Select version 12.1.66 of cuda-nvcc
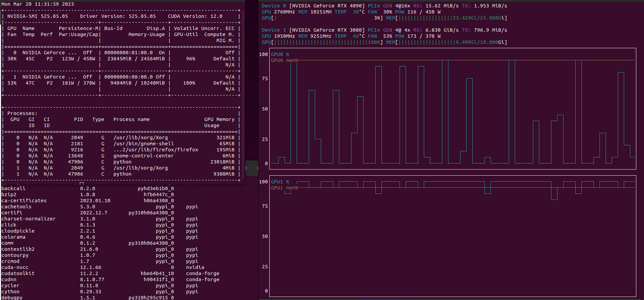The height and width of the screenshot is (300, 644). [91, 267]
